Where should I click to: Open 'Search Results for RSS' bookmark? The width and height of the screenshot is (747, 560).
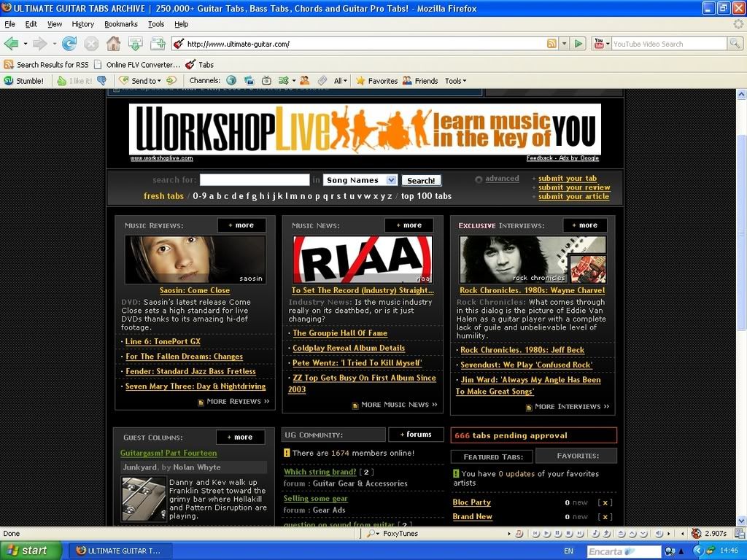[x=46, y=65]
